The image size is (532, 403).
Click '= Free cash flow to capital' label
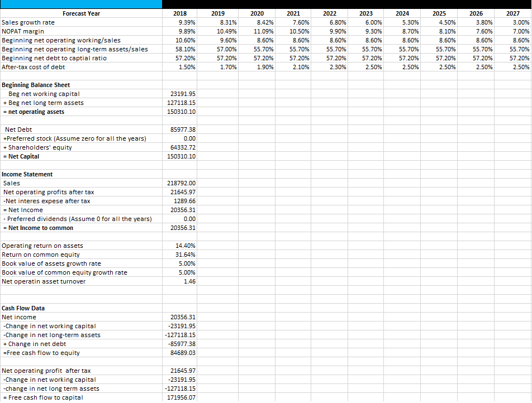click(42, 397)
